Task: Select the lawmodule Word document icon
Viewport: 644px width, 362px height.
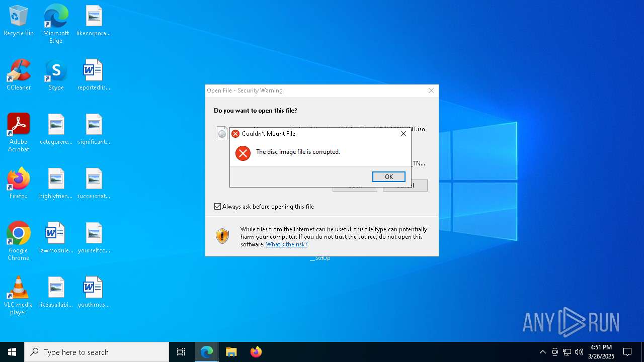Action: pos(56,238)
